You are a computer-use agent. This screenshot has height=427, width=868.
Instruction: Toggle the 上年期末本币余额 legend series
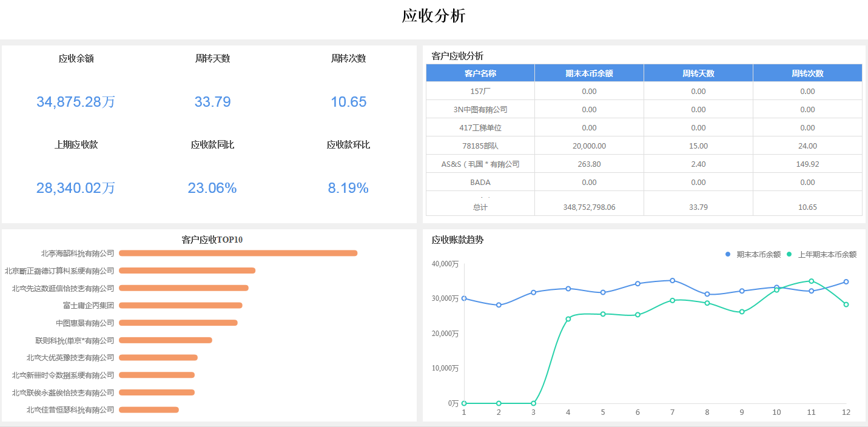[x=827, y=255]
